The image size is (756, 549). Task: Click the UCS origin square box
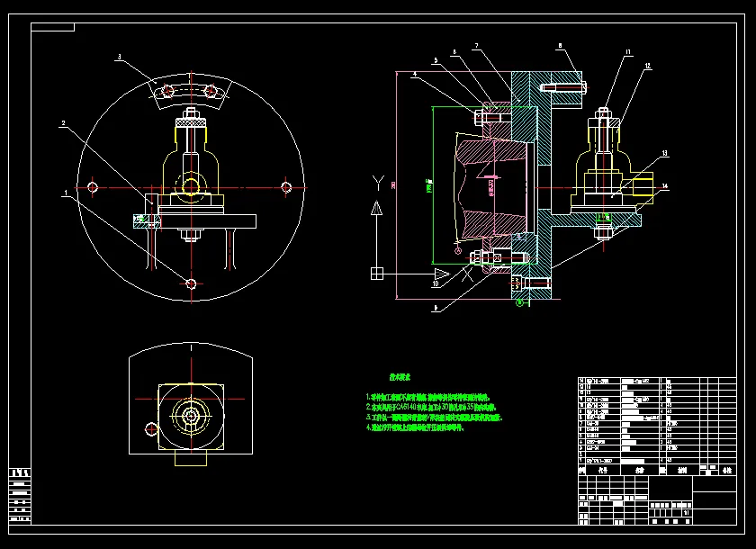click(376, 274)
